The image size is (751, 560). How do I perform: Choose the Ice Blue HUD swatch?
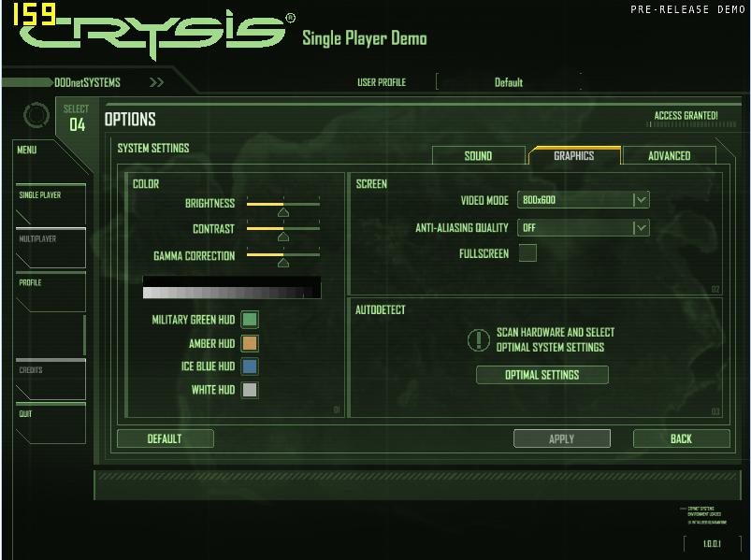click(250, 366)
